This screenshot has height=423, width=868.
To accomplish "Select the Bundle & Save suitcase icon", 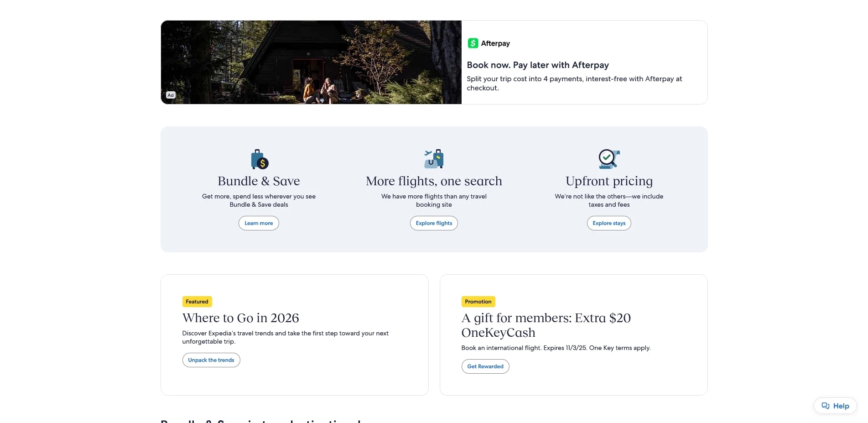I will [258, 159].
